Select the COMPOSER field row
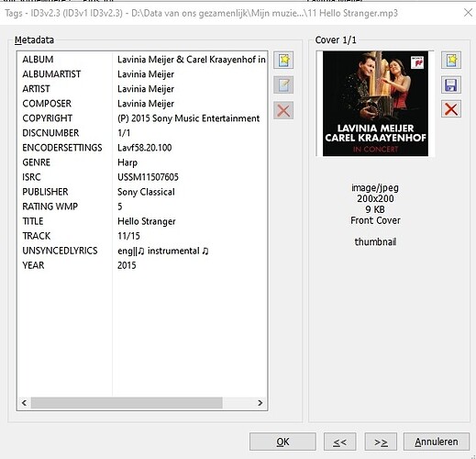This screenshot has height=459, width=476. 142,104
